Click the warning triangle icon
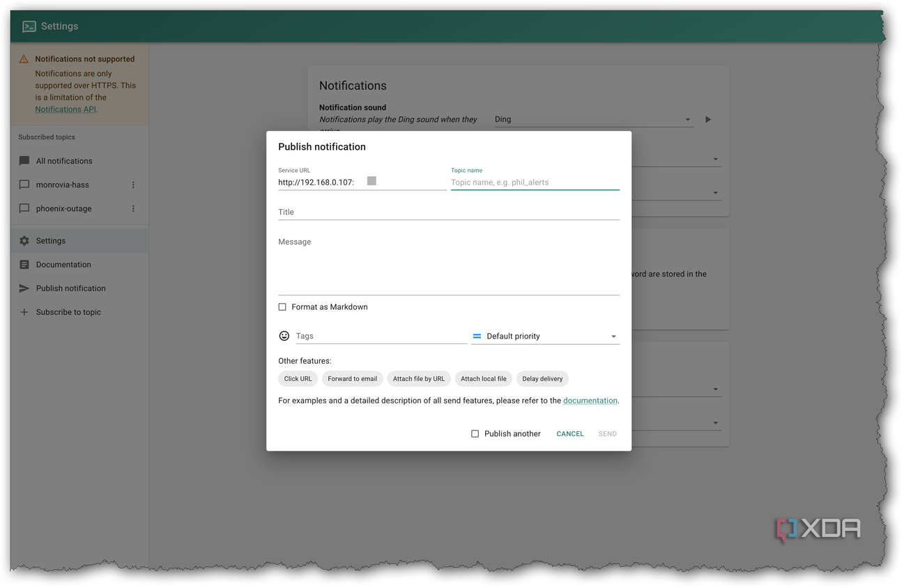This screenshot has width=904, height=588. [24, 59]
